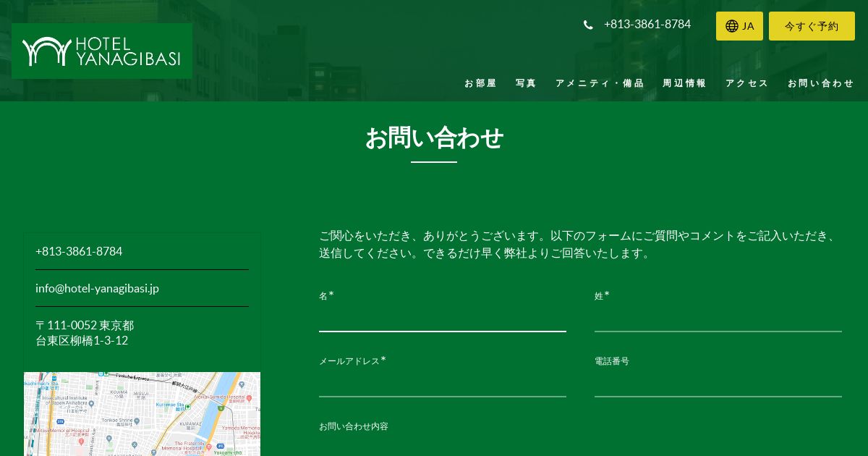Viewport: 868px width, 456px height.
Task: Click the ご関心をいただき intro paragraph
Action: tap(579, 245)
